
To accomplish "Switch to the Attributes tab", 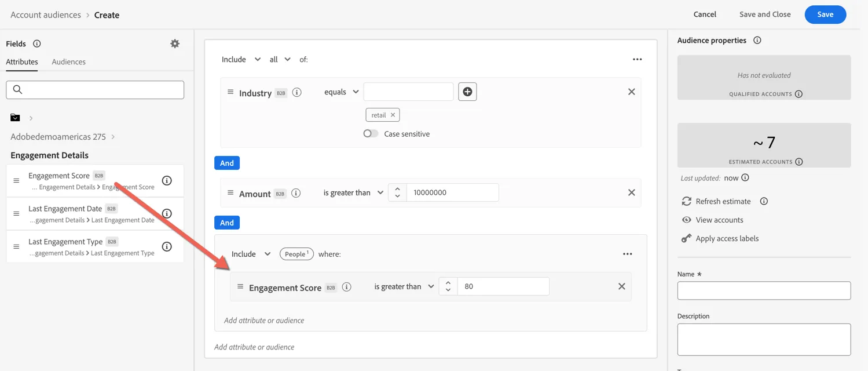I will pos(22,61).
